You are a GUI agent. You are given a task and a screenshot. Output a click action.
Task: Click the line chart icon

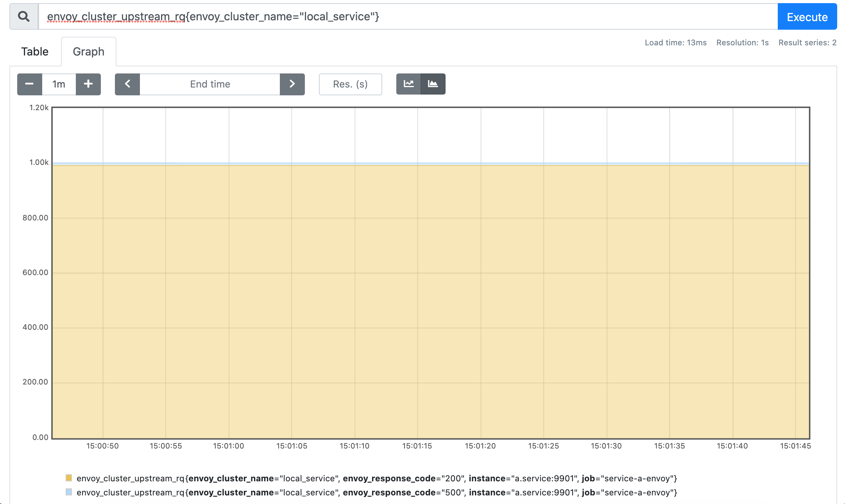[x=409, y=83]
